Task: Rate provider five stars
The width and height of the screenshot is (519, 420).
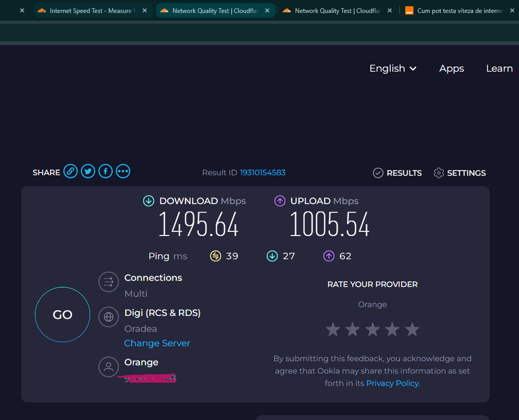Action: (x=412, y=329)
